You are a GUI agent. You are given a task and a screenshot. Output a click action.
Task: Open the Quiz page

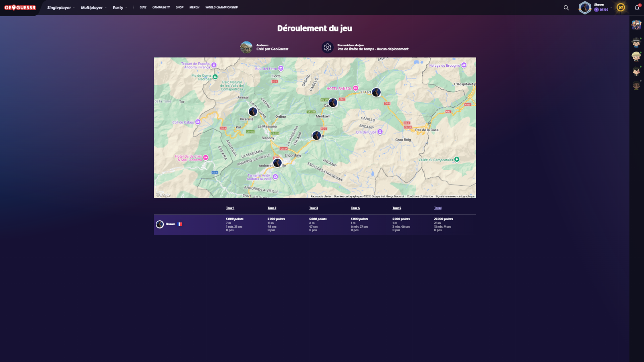tap(143, 7)
